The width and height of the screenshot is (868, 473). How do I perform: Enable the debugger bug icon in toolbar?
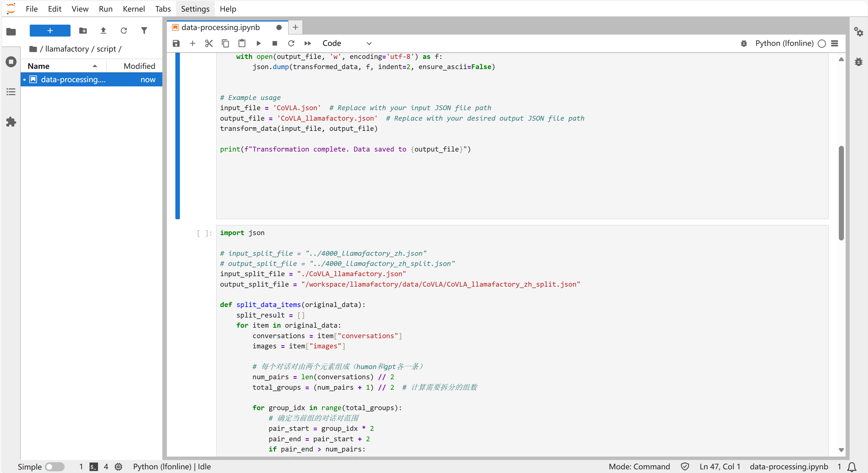[744, 43]
